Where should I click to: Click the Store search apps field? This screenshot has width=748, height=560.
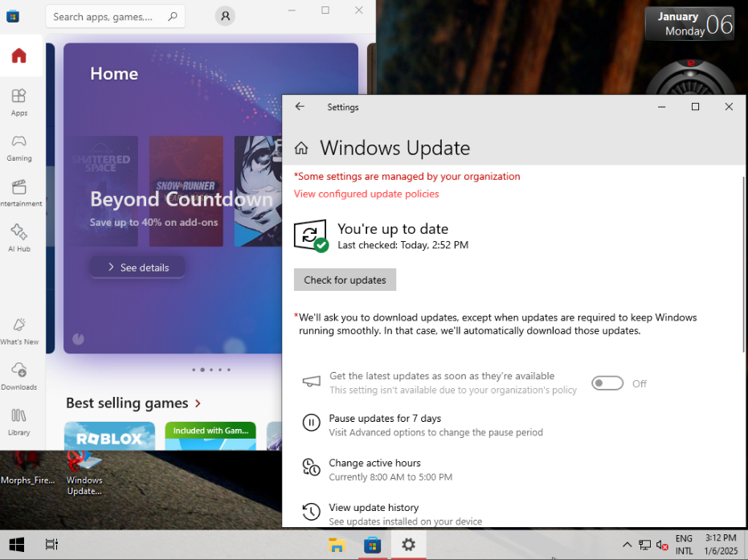[x=116, y=17]
